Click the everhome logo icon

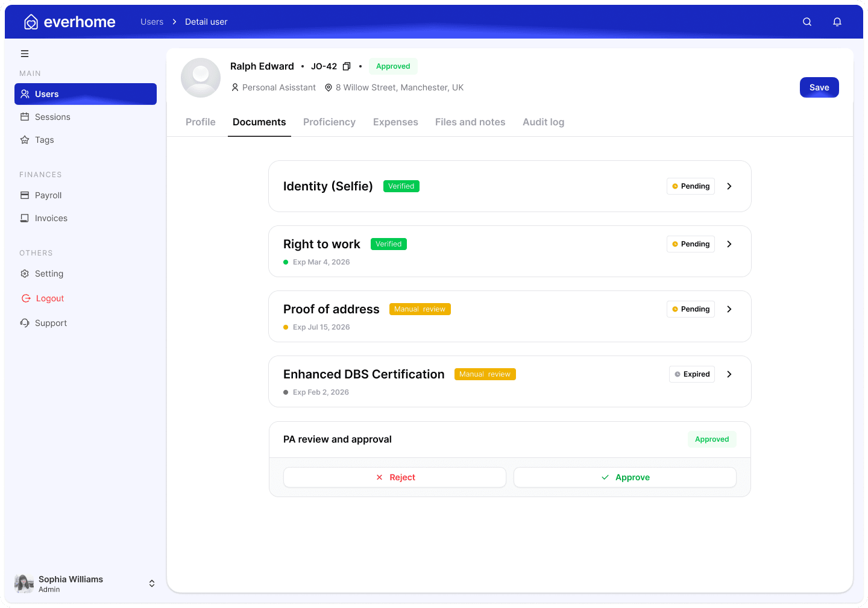point(31,22)
